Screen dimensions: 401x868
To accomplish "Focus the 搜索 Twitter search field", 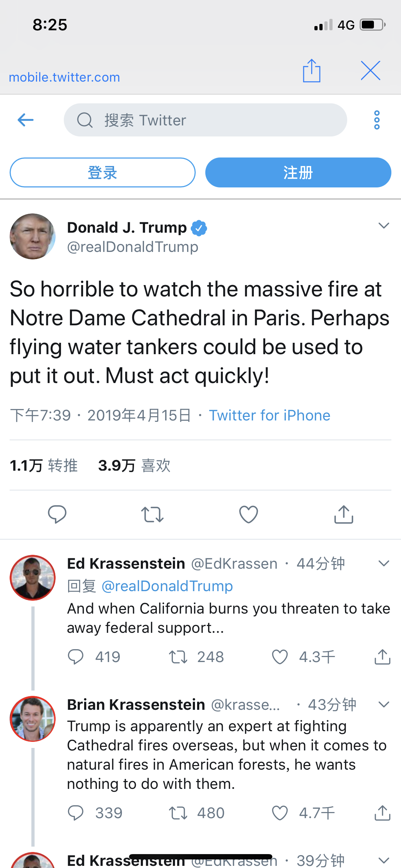I will 205,120.
